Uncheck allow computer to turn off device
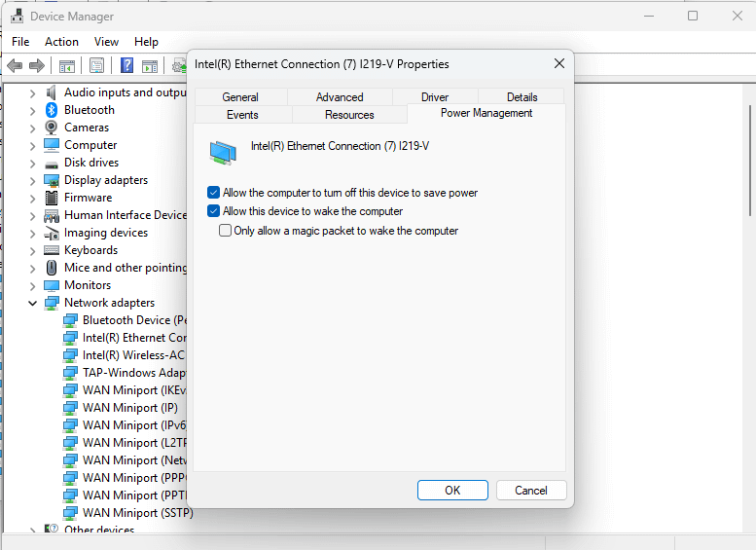Viewport: 756px width, 550px height. coord(214,193)
